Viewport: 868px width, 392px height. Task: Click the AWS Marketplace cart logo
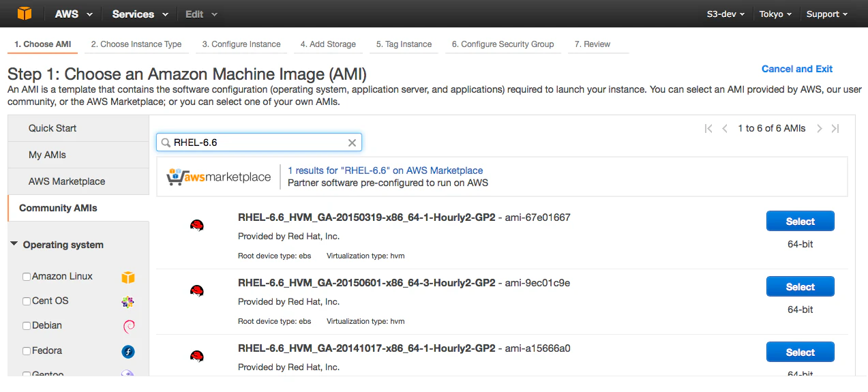pos(219,177)
